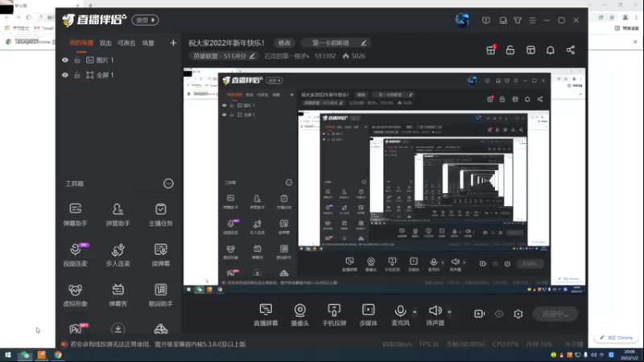Toggle the preview eye icon in the bottom bar
The height and width of the screenshot is (362, 644).
coord(499,314)
